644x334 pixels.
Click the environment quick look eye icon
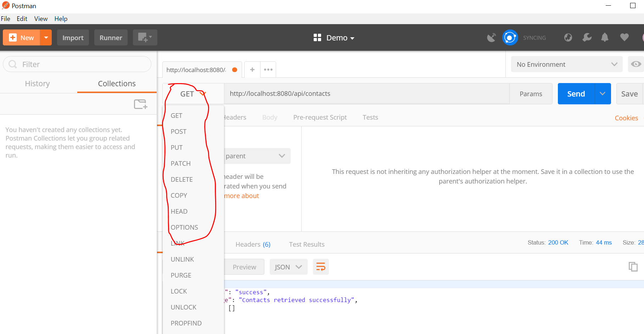[636, 64]
